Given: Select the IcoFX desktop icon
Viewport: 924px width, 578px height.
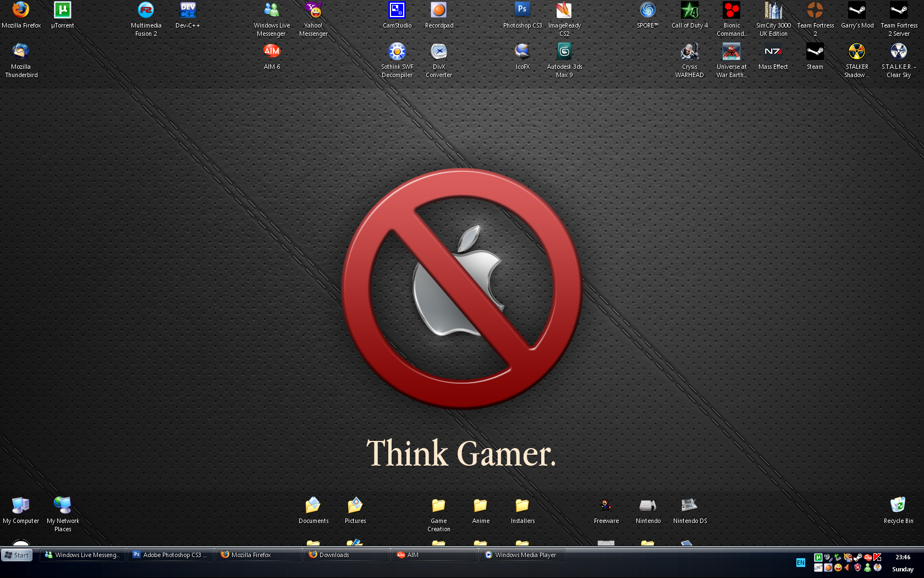Looking at the screenshot, I should 522,56.
